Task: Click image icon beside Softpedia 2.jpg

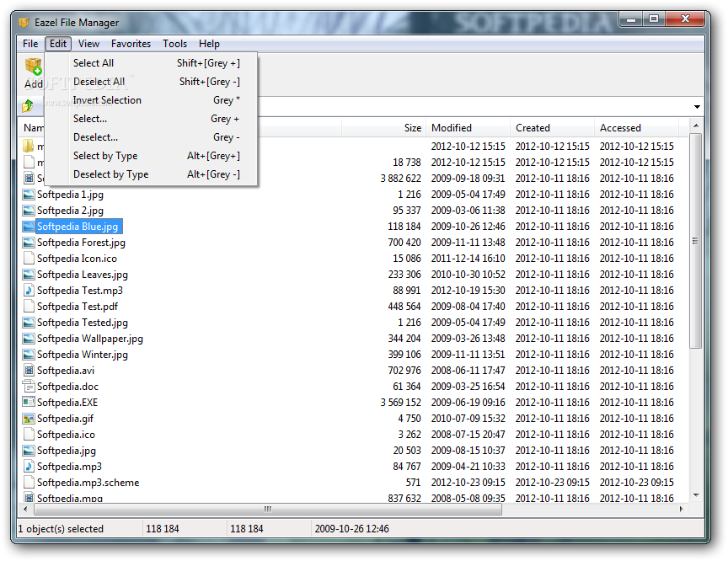Action: [x=29, y=211]
